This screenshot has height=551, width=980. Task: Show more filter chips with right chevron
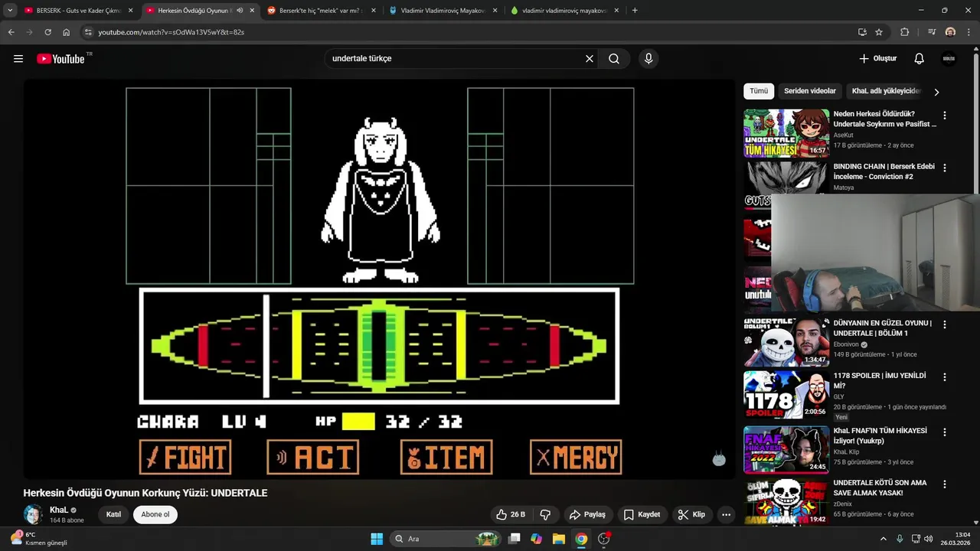coord(936,92)
